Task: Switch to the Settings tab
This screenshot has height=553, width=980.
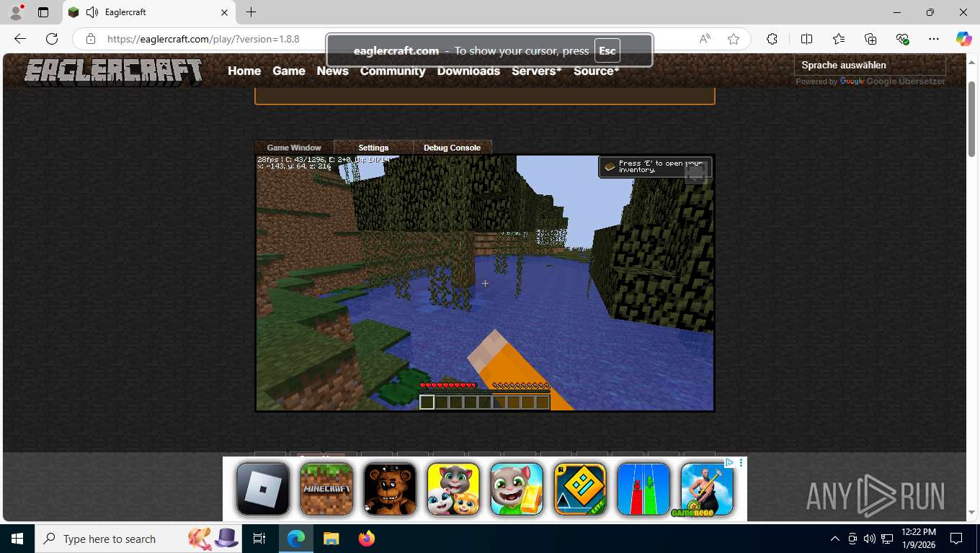Action: click(373, 148)
